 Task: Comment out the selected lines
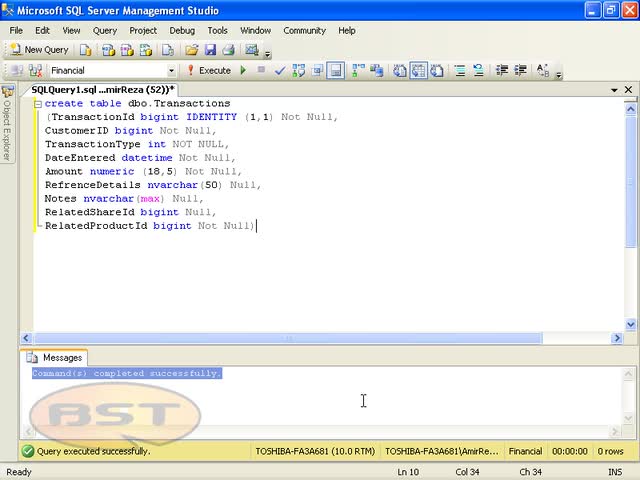[x=460, y=71]
